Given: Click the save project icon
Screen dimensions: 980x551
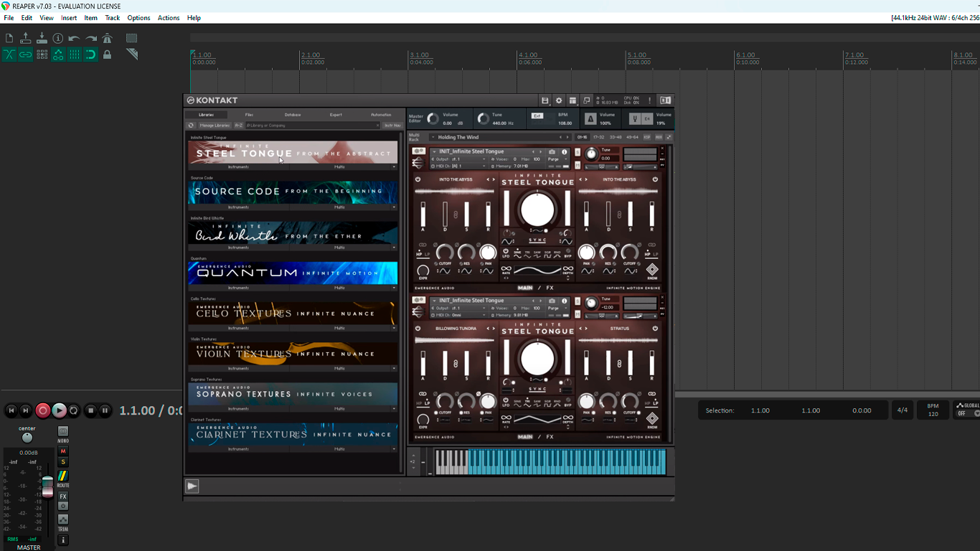Looking at the screenshot, I should [42, 39].
